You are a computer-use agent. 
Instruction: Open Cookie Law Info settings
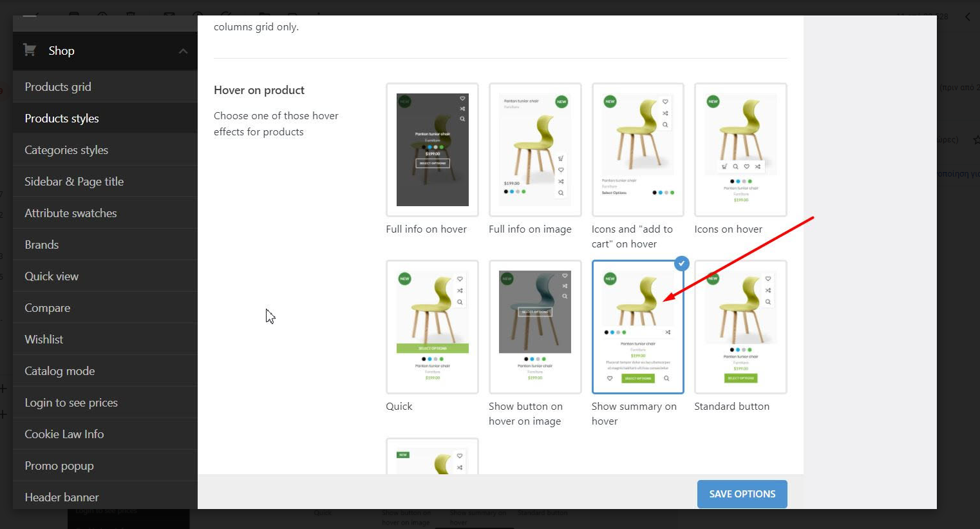105,434
